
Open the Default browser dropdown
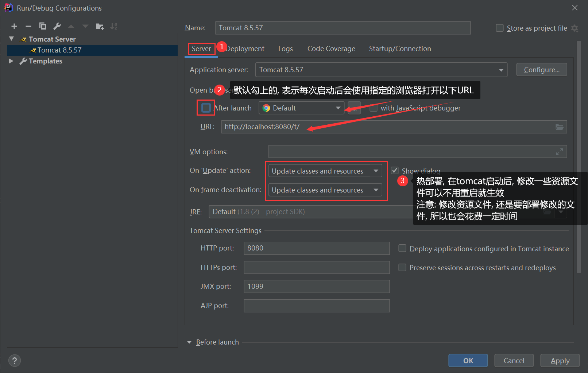coord(301,108)
